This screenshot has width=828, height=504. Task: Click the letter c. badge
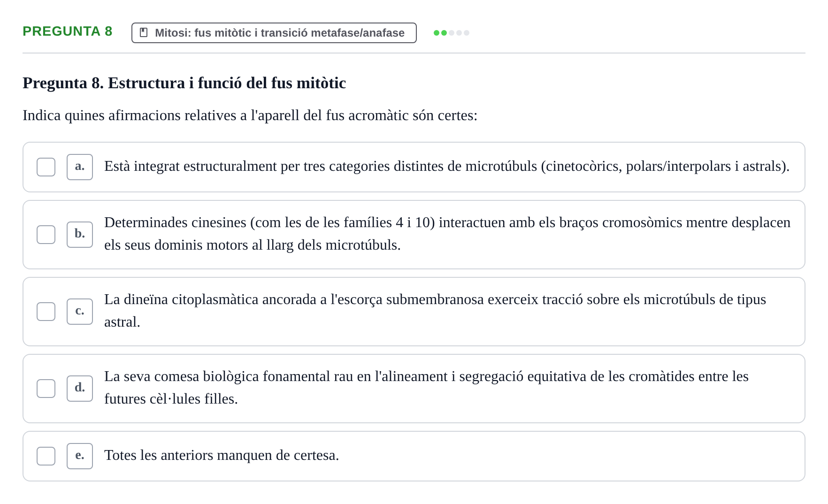coord(80,312)
